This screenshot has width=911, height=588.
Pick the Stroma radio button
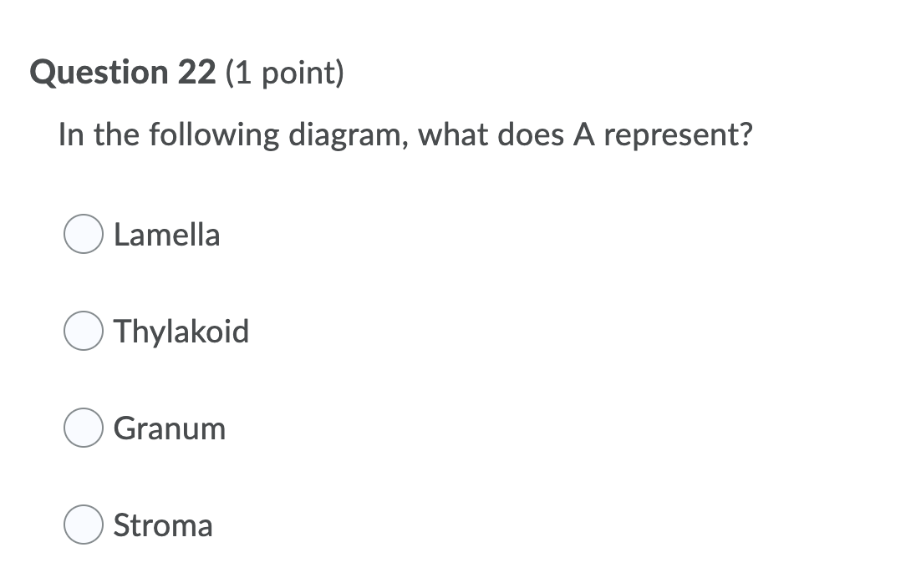pyautogui.click(x=84, y=525)
